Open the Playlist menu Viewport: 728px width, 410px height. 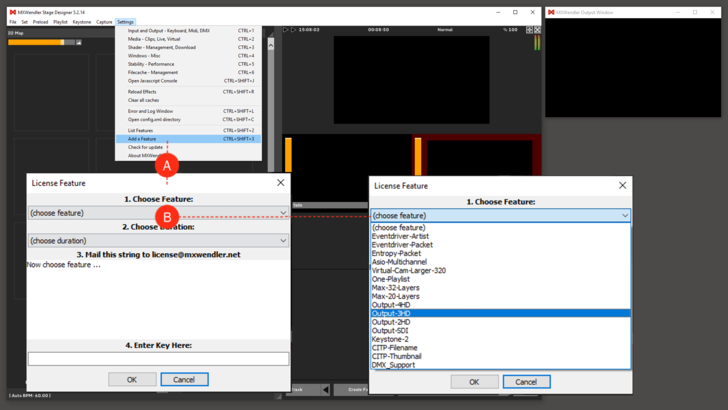[x=60, y=22]
